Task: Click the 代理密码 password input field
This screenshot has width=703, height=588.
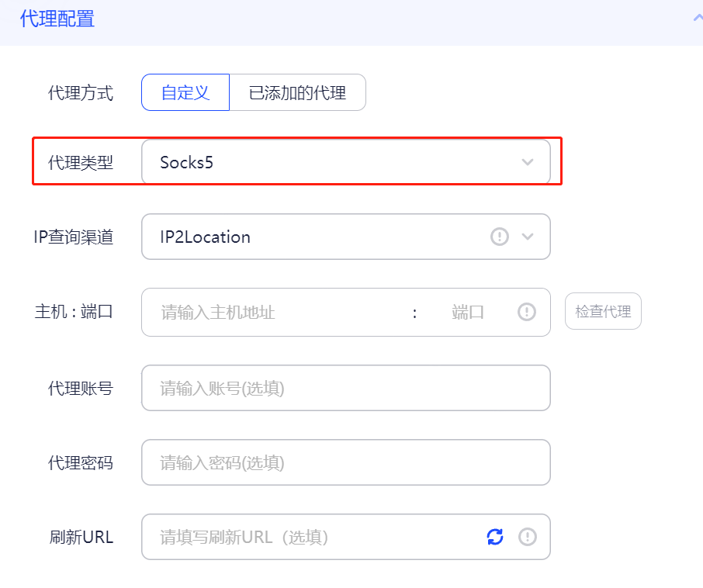Action: (x=345, y=462)
